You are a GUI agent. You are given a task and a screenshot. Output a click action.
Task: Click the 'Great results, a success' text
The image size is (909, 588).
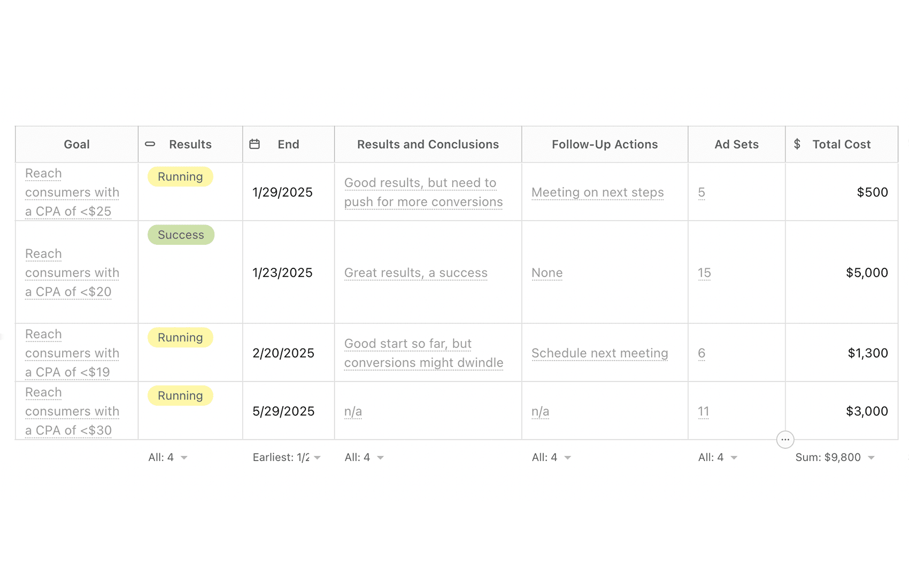pos(415,273)
